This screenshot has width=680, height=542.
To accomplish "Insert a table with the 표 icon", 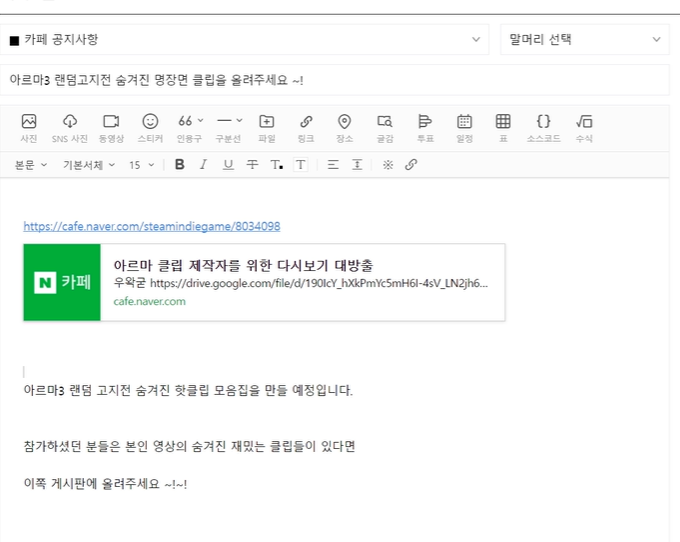I will tap(503, 127).
